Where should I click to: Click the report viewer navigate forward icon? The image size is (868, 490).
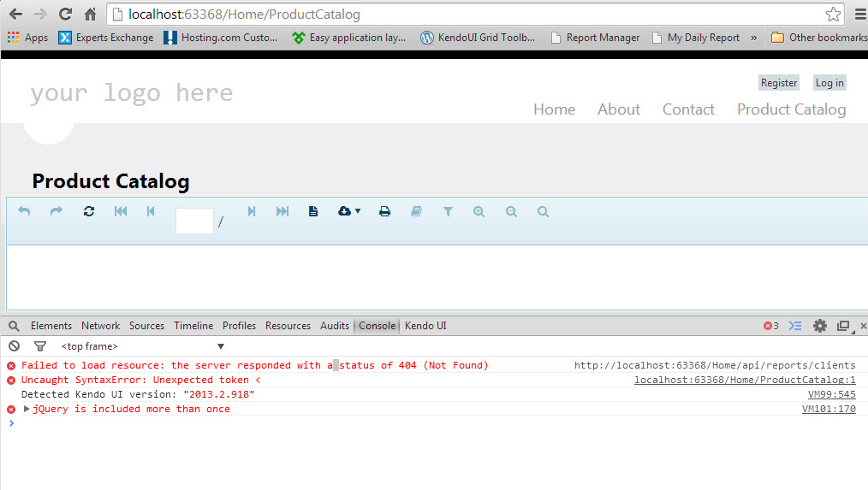click(x=56, y=211)
